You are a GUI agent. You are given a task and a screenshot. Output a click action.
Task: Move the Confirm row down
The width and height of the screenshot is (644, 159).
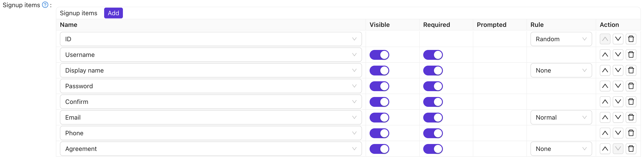[x=618, y=102]
